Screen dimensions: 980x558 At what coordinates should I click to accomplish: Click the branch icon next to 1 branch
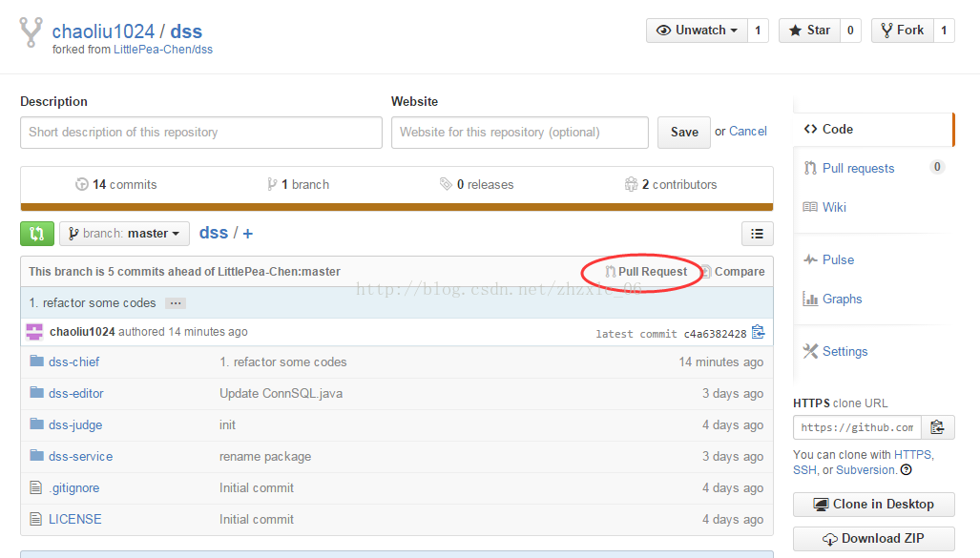pos(272,184)
